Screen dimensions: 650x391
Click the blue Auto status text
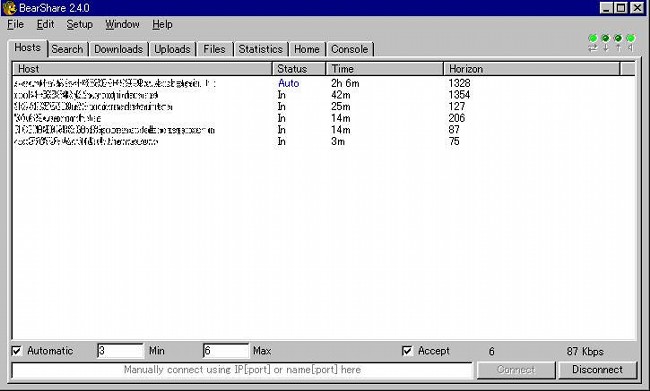pyautogui.click(x=289, y=83)
